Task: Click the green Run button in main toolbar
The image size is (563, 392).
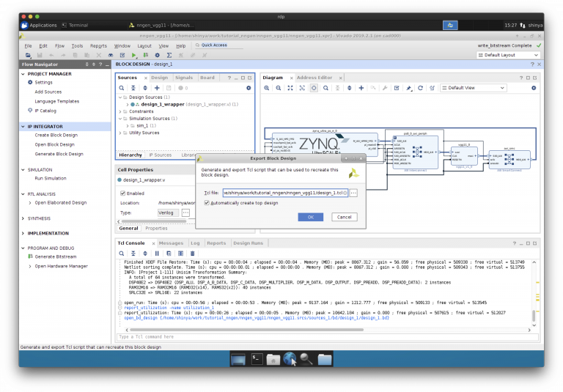Action: click(134, 55)
